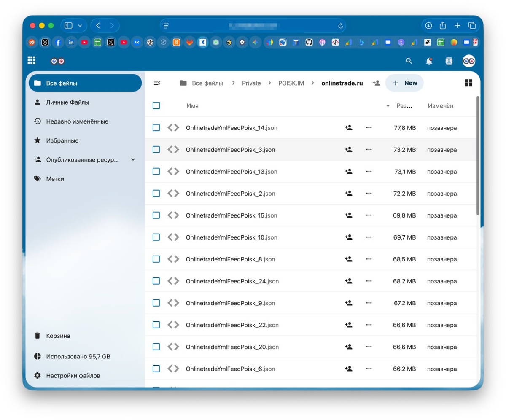This screenshot has height=420, width=506.
Task: Expand the Опубликованные ресурсы section
Action: pos(133,159)
